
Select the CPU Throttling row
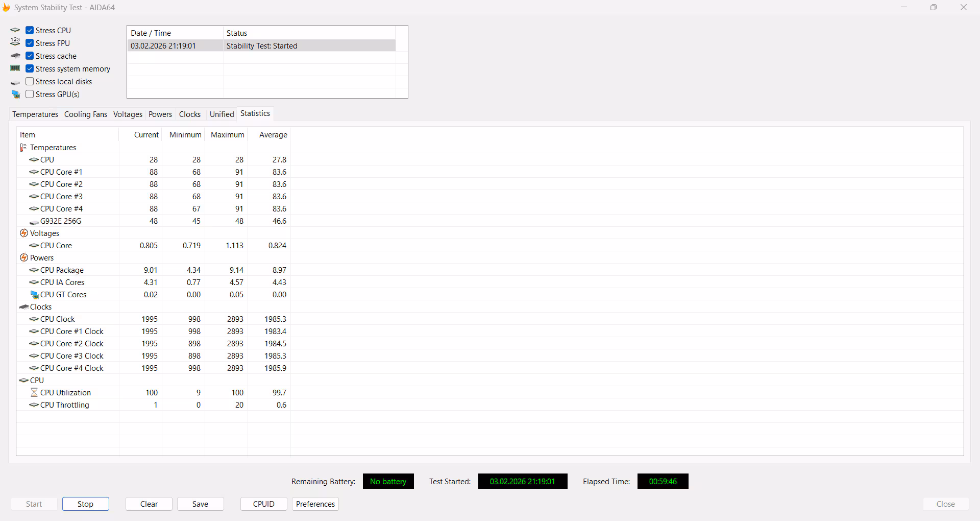pos(64,405)
